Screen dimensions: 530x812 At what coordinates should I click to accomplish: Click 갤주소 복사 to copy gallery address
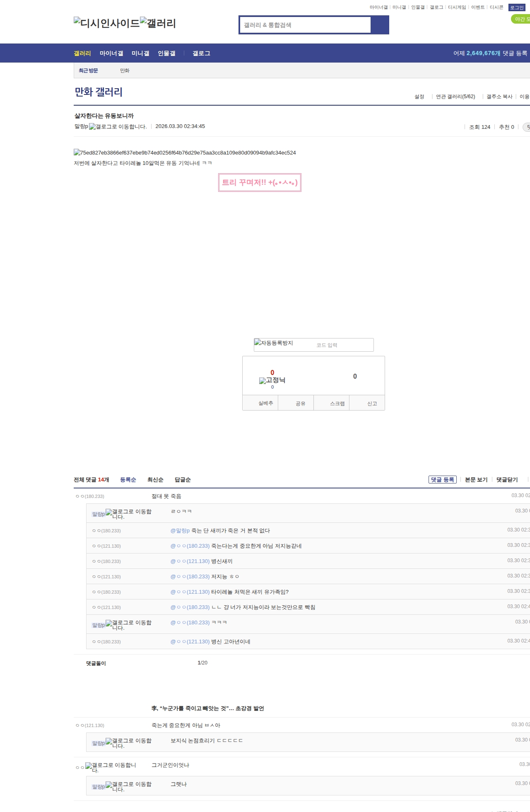499,97
